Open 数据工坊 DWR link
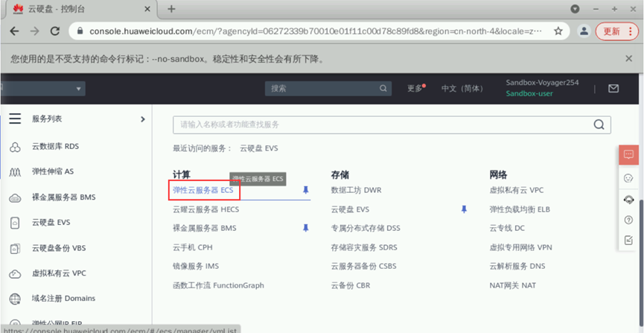 click(x=356, y=190)
